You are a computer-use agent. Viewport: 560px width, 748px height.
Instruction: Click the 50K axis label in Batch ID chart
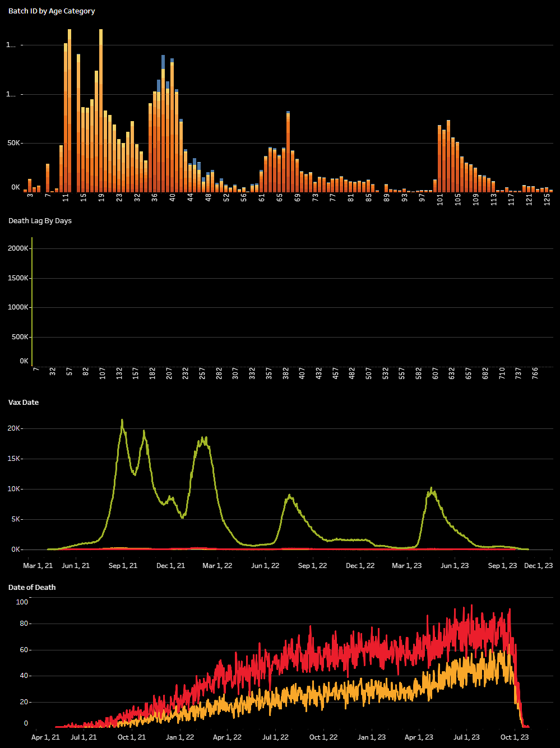pos(14,143)
